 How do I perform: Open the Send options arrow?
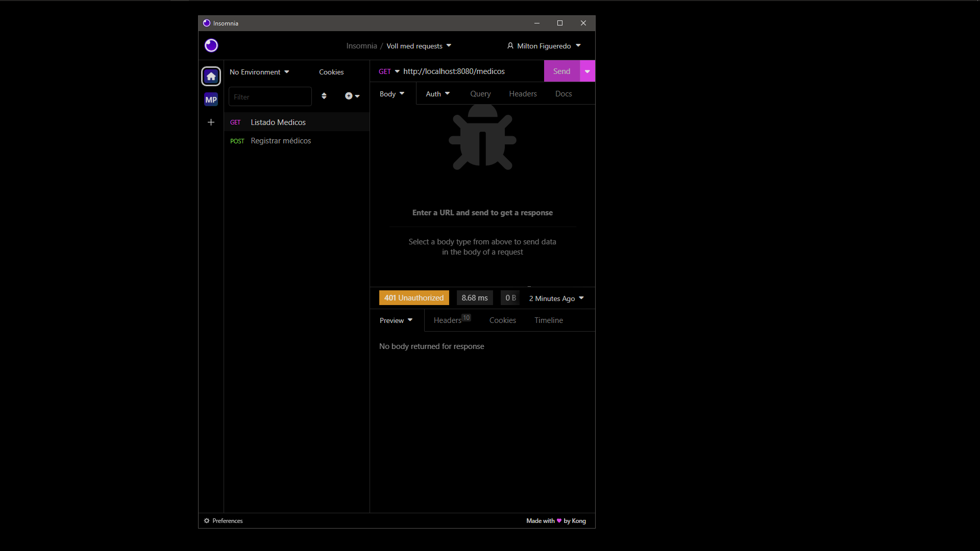click(587, 71)
